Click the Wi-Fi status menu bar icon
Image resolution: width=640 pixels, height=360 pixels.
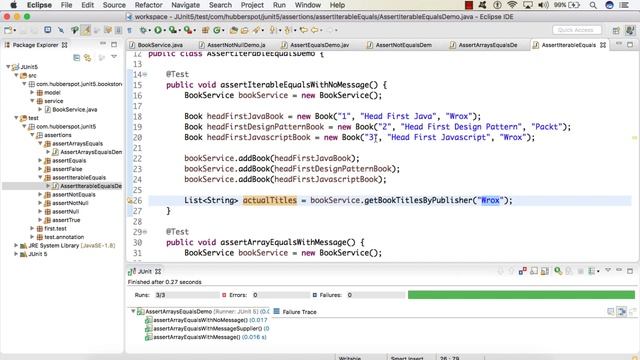click(512, 5)
